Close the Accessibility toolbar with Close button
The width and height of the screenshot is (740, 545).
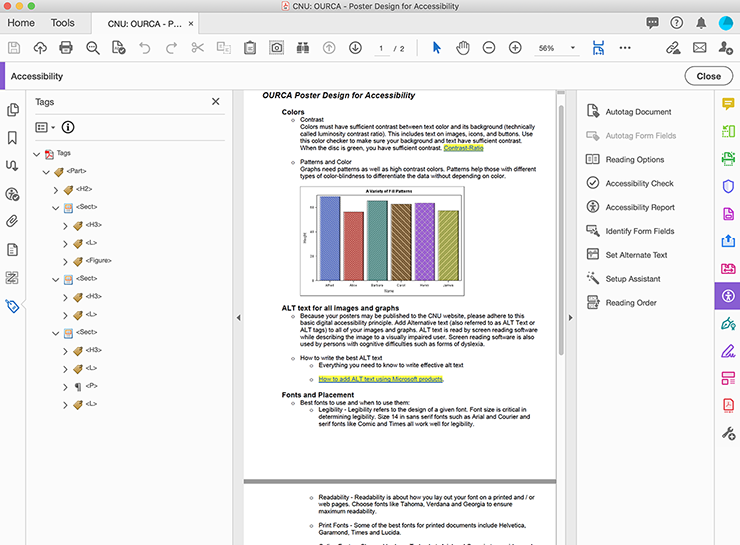[x=708, y=76]
